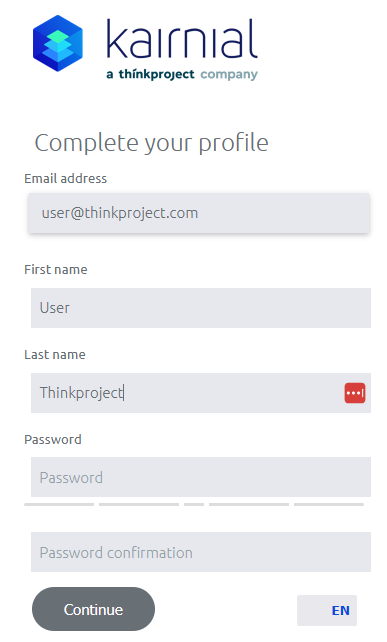Click the kairnial wordmark text
Image resolution: width=387 pixels, height=642 pixels.
(182, 39)
